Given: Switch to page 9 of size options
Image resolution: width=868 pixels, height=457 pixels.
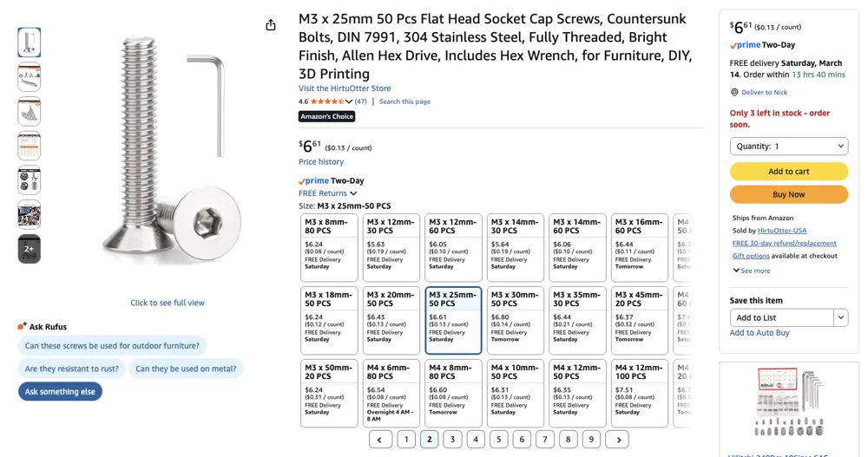Looking at the screenshot, I should tap(591, 440).
